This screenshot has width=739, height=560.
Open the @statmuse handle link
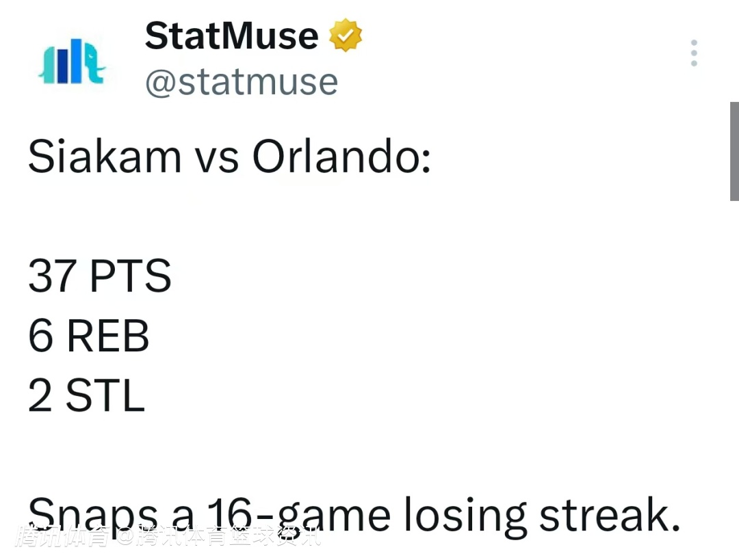[x=242, y=82]
